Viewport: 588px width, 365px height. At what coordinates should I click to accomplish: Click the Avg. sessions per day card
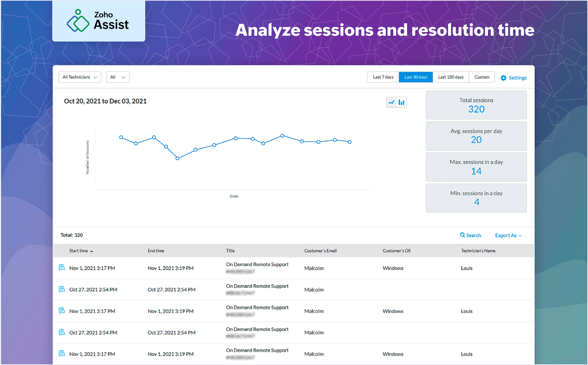476,136
